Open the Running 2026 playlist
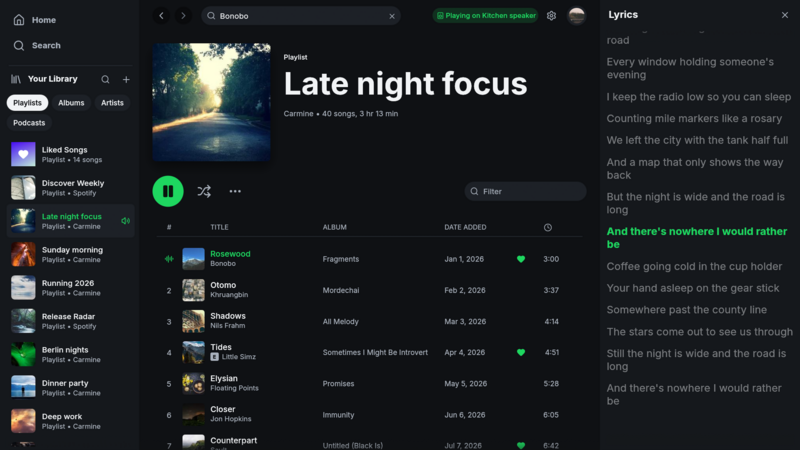The image size is (800, 450). pos(70,288)
